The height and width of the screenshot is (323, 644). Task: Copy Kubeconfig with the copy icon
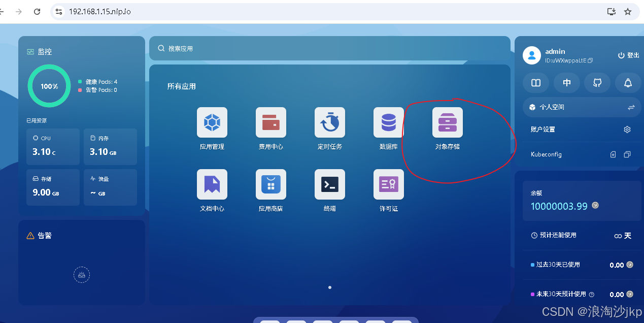(x=627, y=154)
